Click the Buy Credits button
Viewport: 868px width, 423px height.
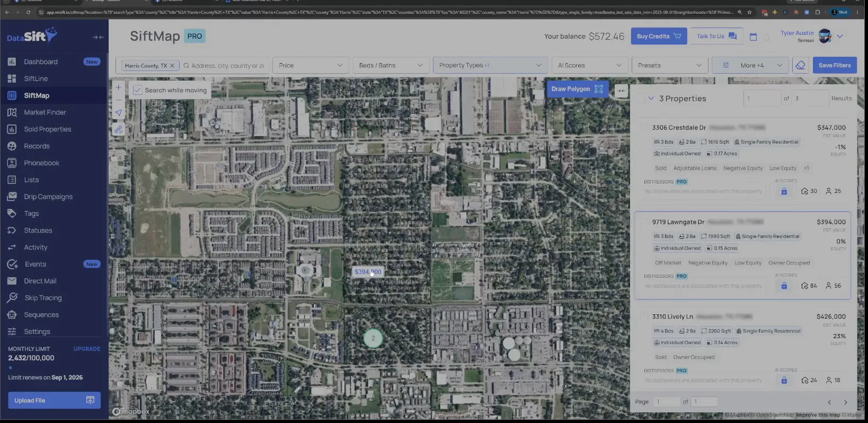click(659, 36)
